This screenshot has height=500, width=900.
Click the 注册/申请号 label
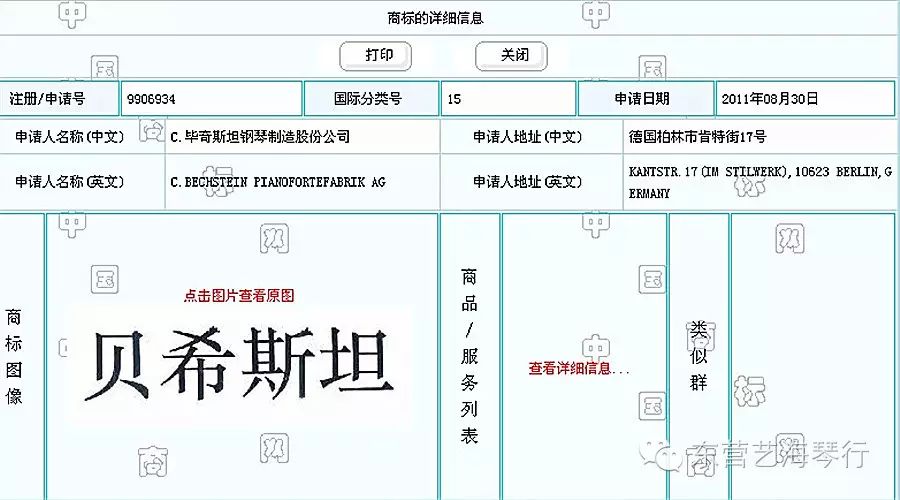pyautogui.click(x=47, y=99)
